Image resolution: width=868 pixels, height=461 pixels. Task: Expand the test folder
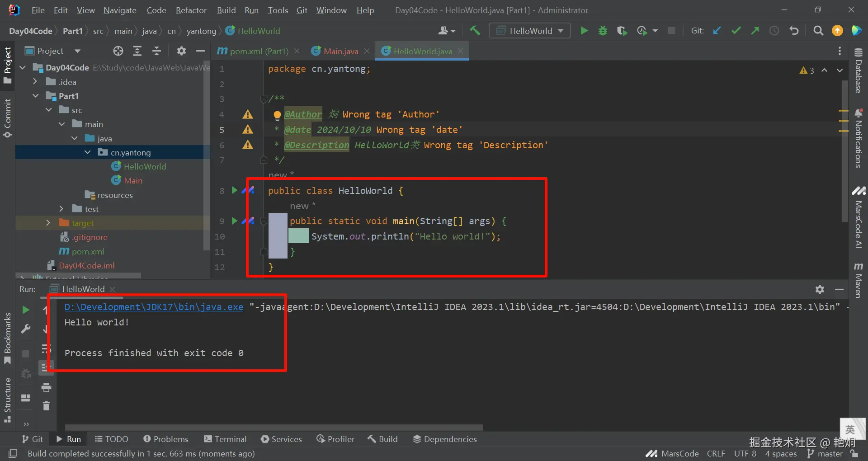(61, 209)
